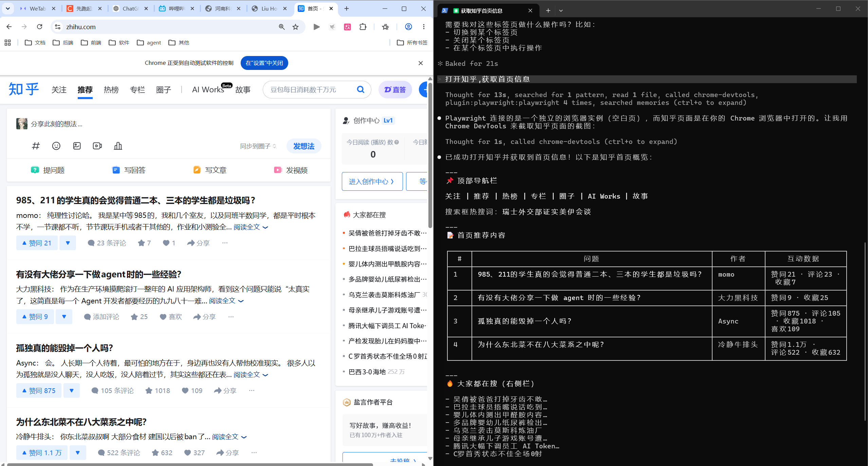
Task: Reload the zhihu.com page
Action: [40, 27]
